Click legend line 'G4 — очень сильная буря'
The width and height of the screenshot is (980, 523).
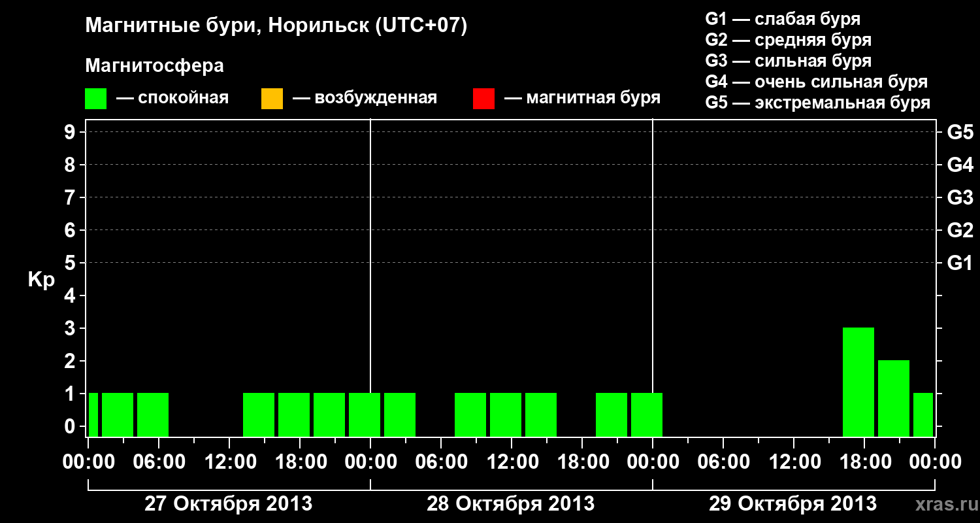[x=817, y=82]
